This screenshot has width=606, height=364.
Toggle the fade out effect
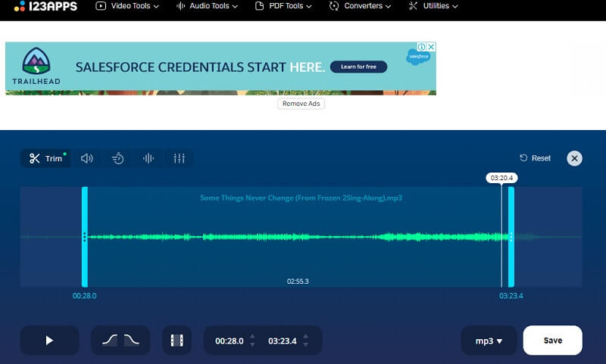point(131,341)
